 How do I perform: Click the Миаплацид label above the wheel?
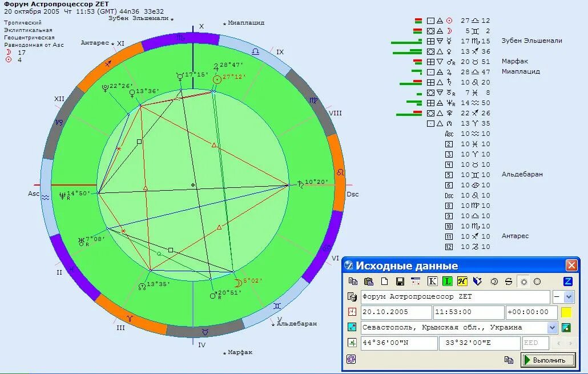(x=246, y=22)
